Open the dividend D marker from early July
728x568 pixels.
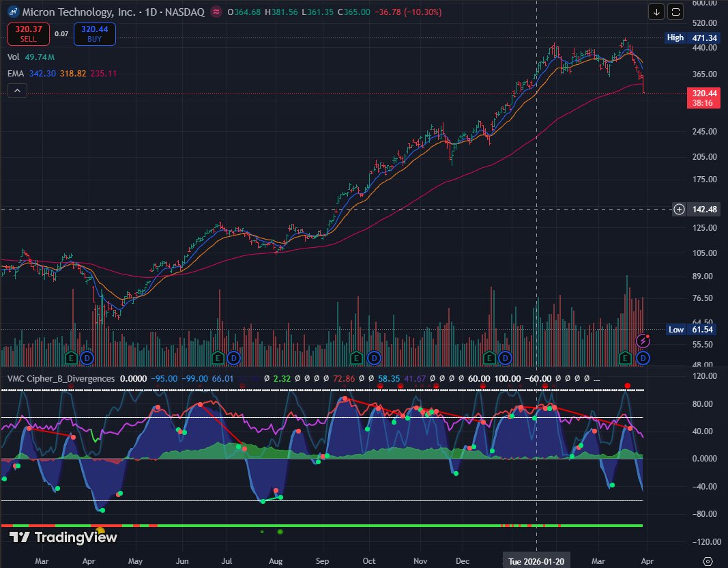click(x=233, y=358)
